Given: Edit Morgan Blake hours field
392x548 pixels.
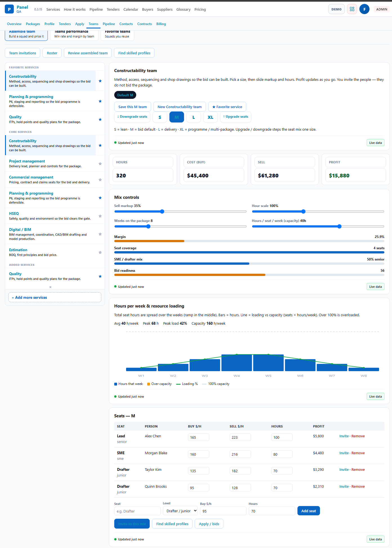Looking at the screenshot, I should 282,454.
